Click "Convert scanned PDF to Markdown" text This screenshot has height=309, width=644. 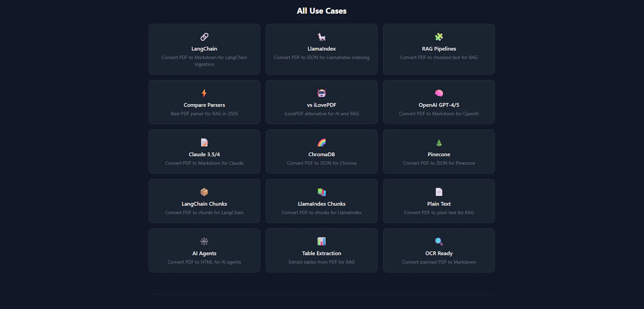(439, 263)
